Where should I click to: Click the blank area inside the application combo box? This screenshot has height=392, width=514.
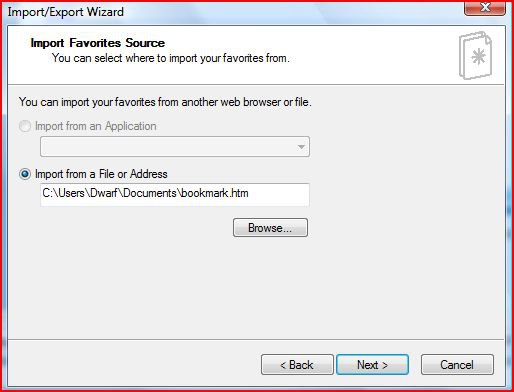(167, 146)
